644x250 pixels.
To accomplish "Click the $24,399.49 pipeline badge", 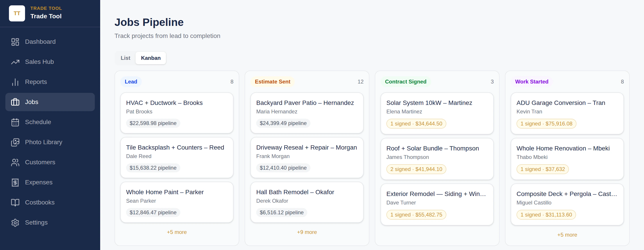I will [x=283, y=123].
